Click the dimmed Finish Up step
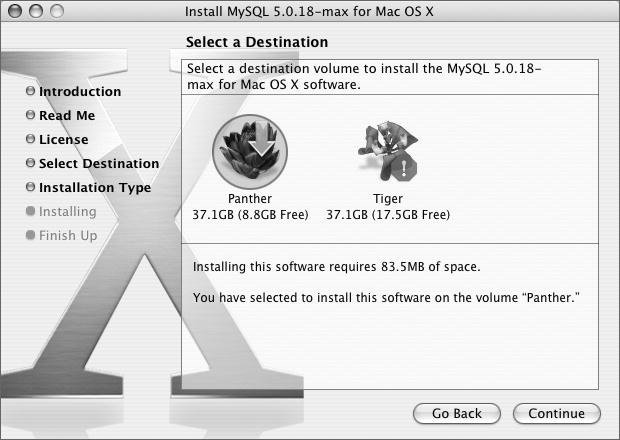Image resolution: width=620 pixels, height=440 pixels. (x=68, y=236)
